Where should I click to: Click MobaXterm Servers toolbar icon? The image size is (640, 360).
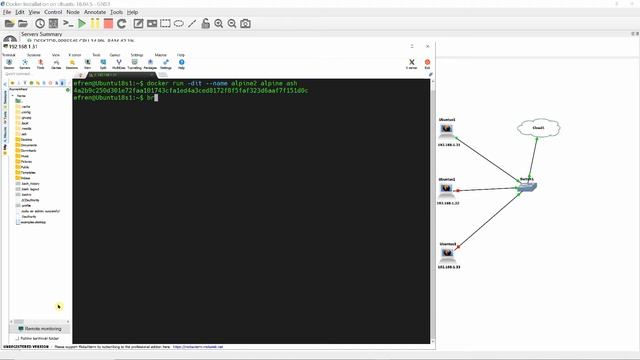25,64
